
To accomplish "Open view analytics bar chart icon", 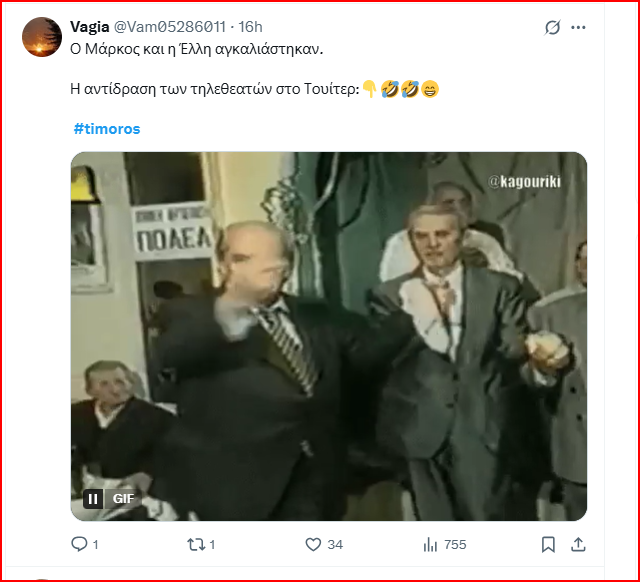I will [x=431, y=544].
